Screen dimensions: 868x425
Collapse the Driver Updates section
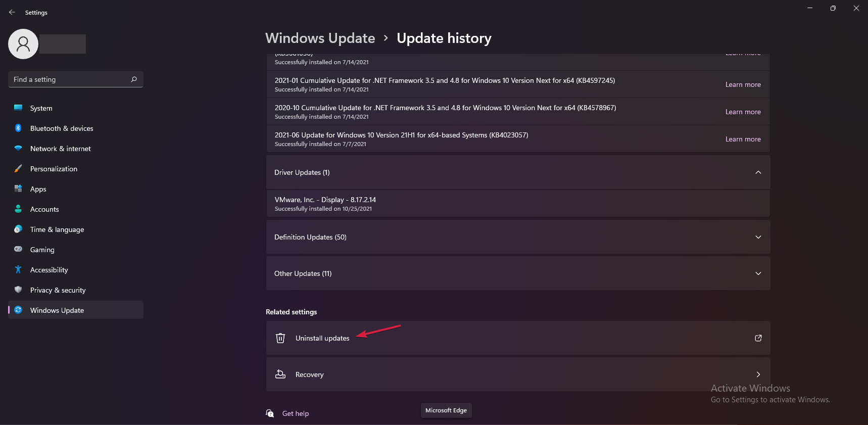[x=758, y=172]
